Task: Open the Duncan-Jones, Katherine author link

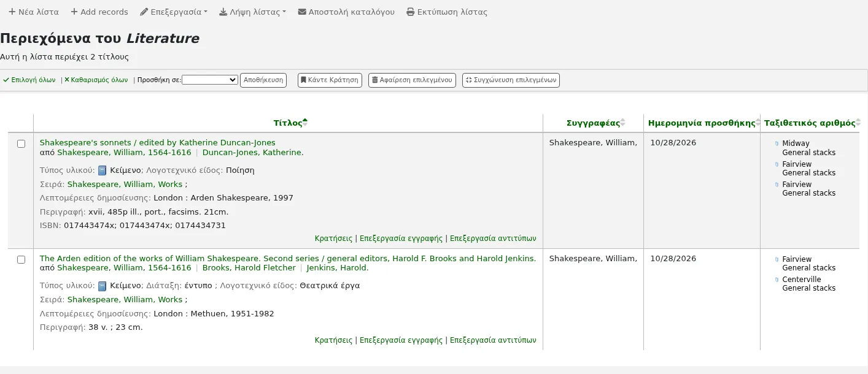Action: pos(253,152)
